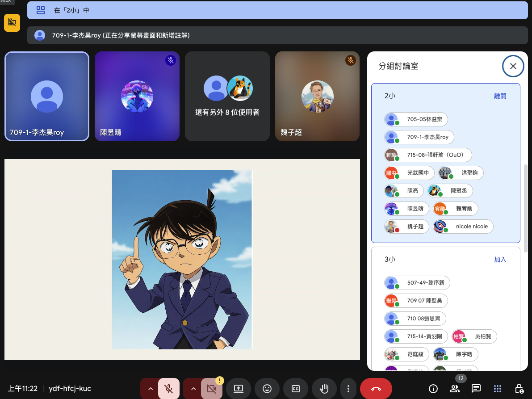The image size is (532, 399).
Task: Open meeting details info icon
Action: [433, 388]
